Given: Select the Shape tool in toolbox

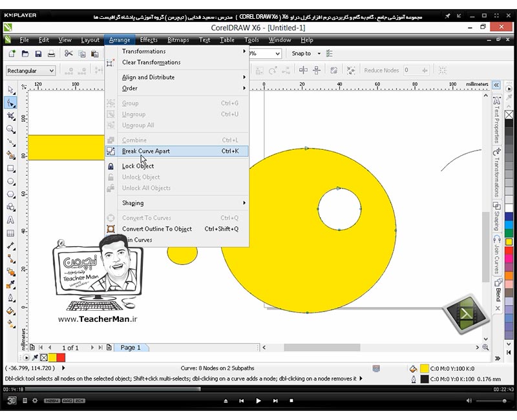Looking at the screenshot, I should (x=10, y=103).
